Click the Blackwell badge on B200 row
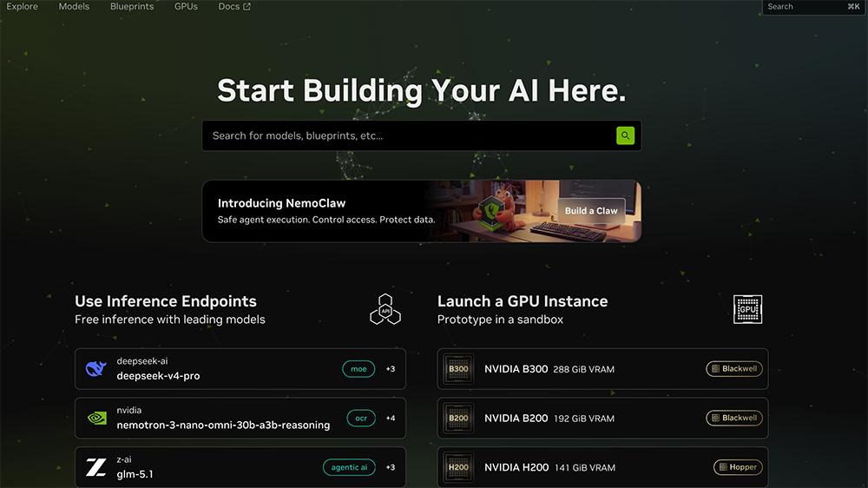Viewport: 868px width, 488px height. (x=734, y=419)
